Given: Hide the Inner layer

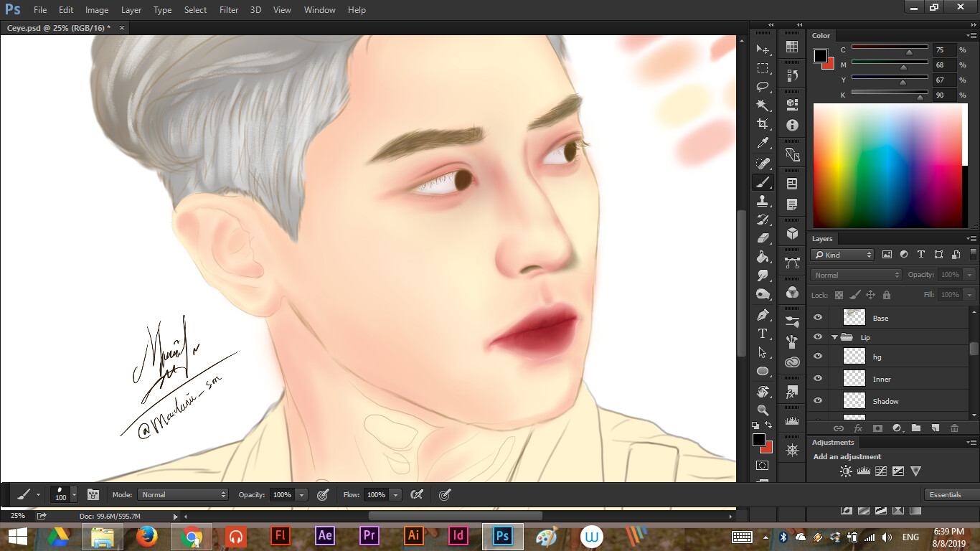Looking at the screenshot, I should coord(817,378).
